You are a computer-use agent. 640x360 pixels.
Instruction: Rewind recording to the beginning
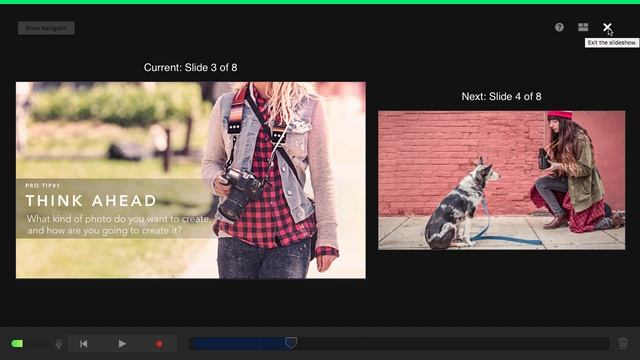pos(84,344)
